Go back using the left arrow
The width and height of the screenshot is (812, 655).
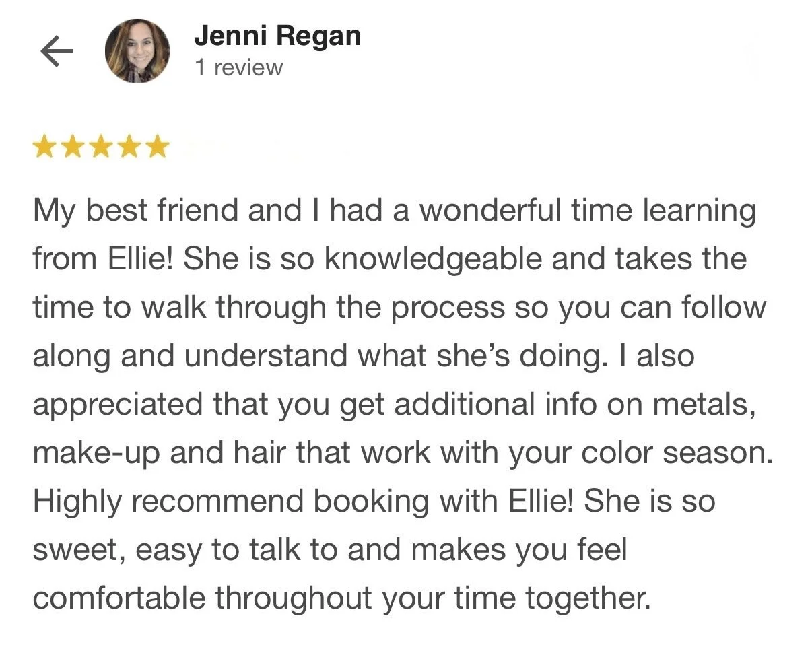pos(57,52)
